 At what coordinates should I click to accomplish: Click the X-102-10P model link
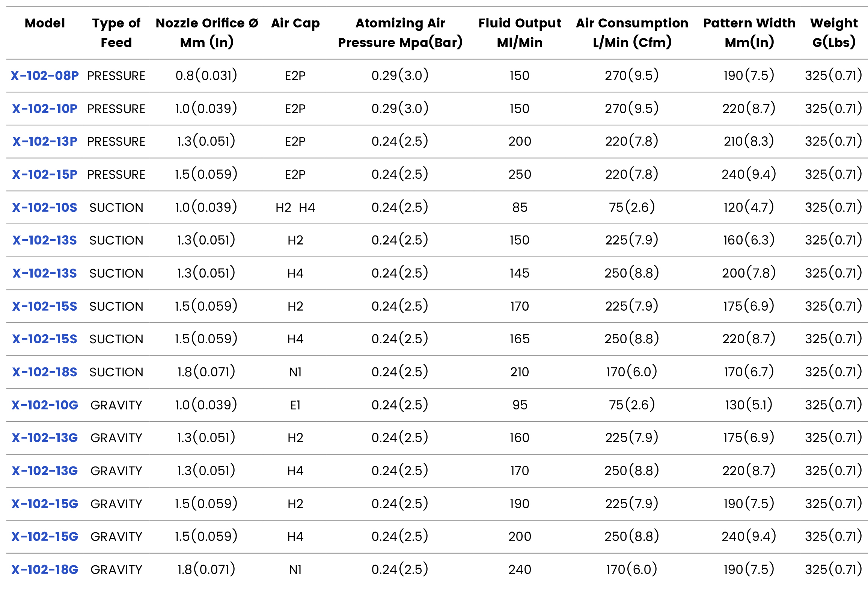point(45,109)
